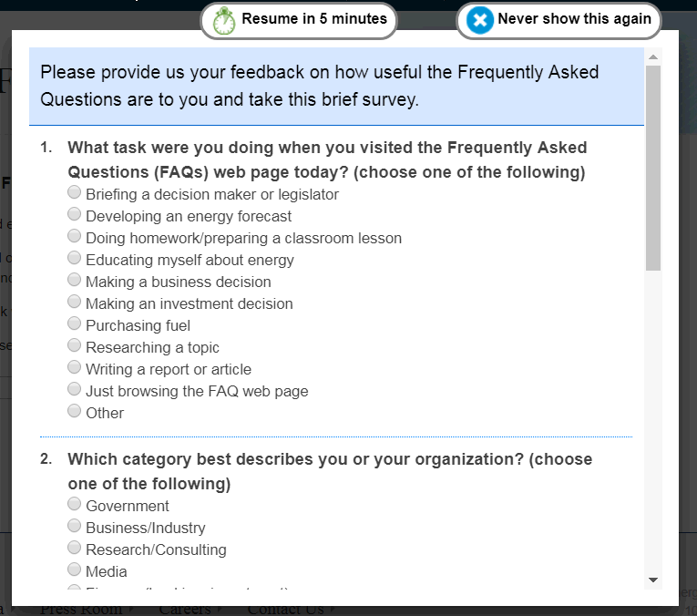Select Other for the task question
Screen dimensions: 697x616
(75, 412)
